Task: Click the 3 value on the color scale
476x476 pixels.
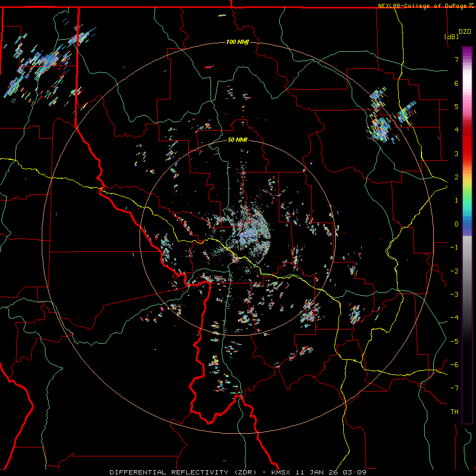Action: [x=456, y=153]
